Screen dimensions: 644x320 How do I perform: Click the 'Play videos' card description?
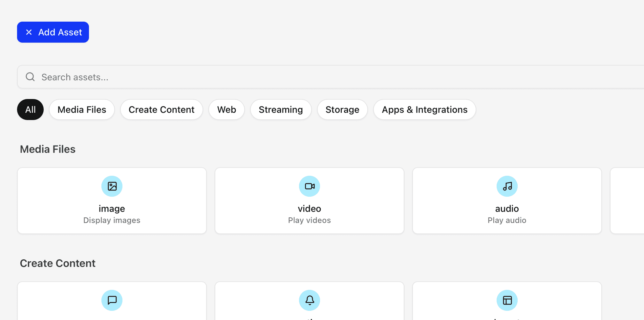tap(310, 220)
